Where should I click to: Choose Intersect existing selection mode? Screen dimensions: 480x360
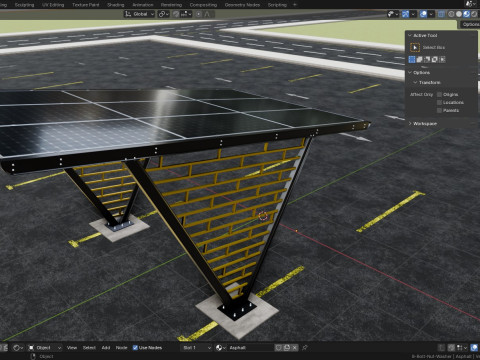pos(443,59)
